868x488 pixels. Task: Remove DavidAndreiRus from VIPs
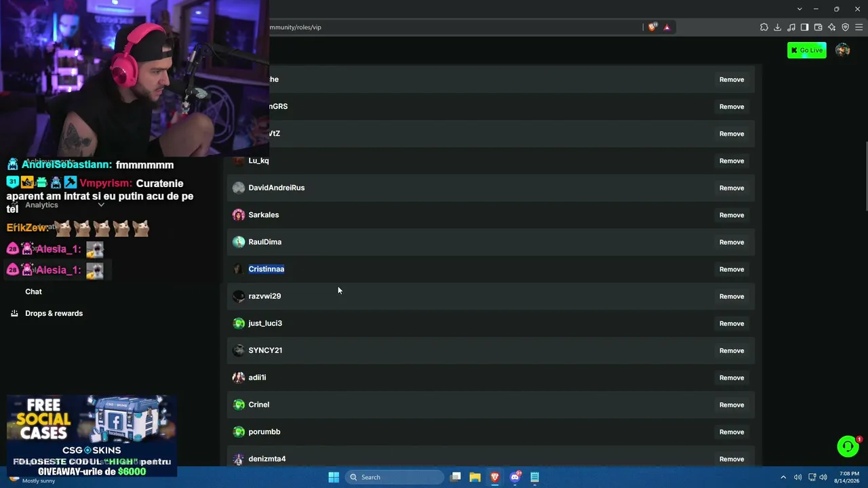pyautogui.click(x=732, y=188)
